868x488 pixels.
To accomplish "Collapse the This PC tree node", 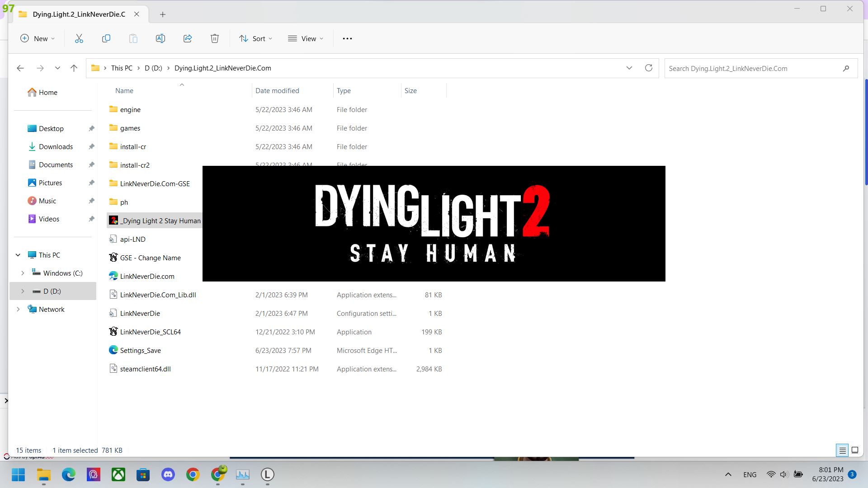I will [x=18, y=255].
